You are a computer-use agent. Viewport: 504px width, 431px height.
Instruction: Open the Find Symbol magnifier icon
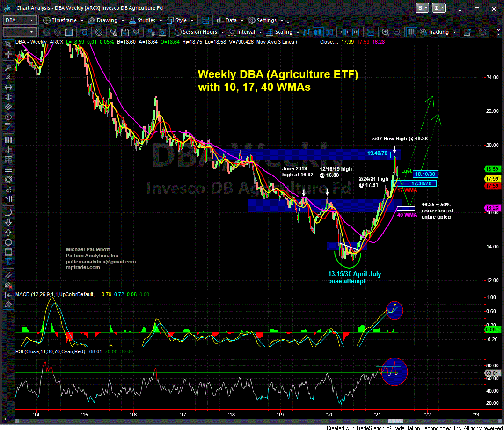click(85, 32)
